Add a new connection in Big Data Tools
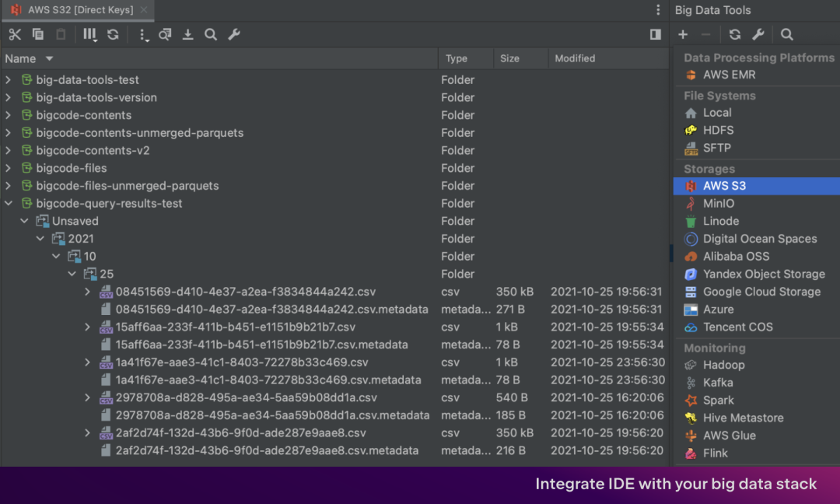The image size is (840, 504). [x=683, y=34]
